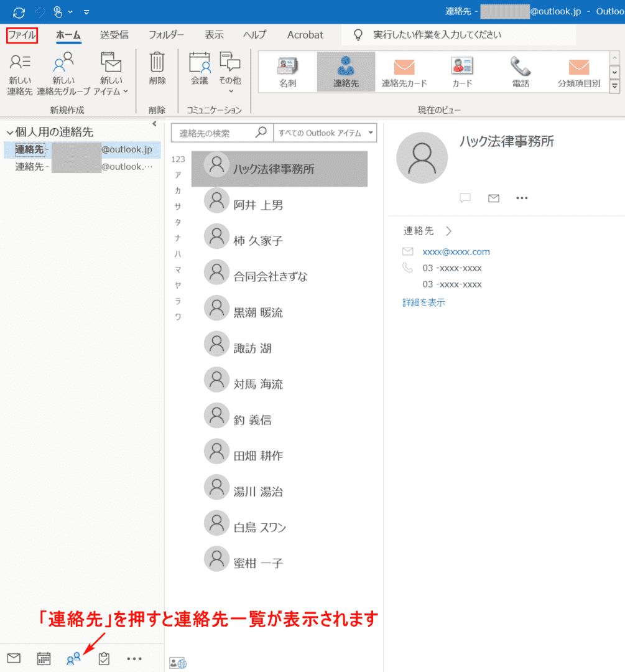
Task: Click the instant message icon in contact card
Action: 465,198
